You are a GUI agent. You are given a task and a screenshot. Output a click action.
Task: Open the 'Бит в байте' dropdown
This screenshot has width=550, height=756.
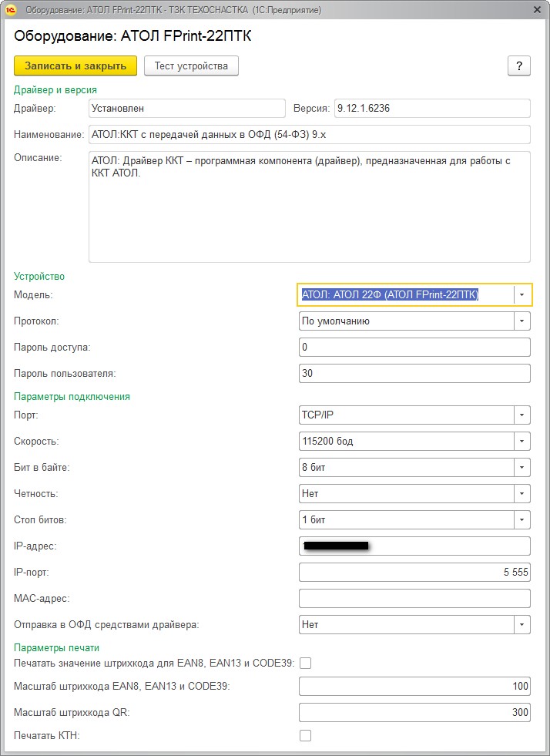(522, 467)
